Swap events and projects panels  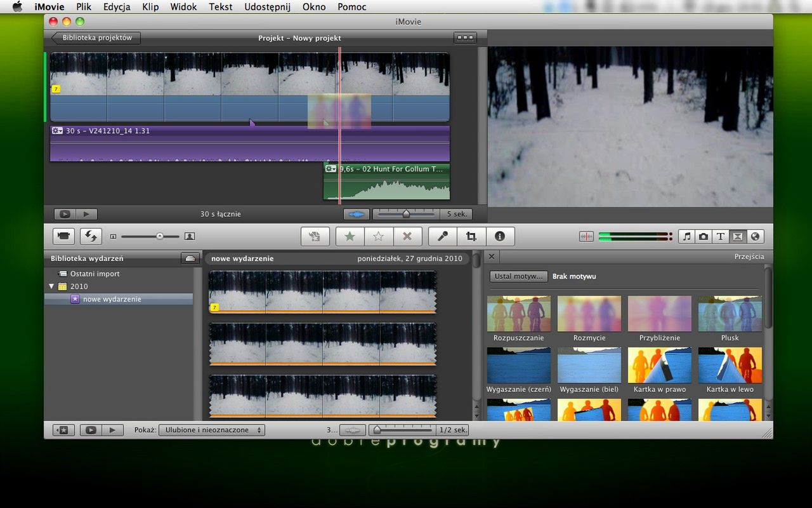[x=91, y=236]
